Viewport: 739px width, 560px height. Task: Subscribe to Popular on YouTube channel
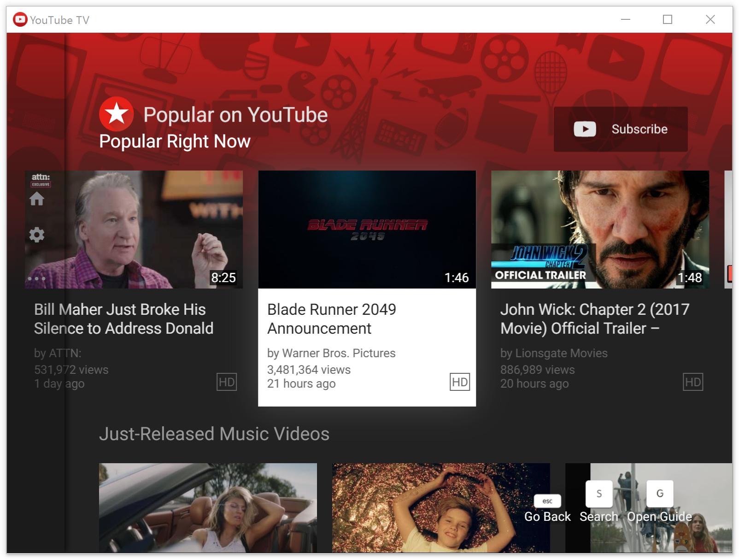pyautogui.click(x=621, y=129)
